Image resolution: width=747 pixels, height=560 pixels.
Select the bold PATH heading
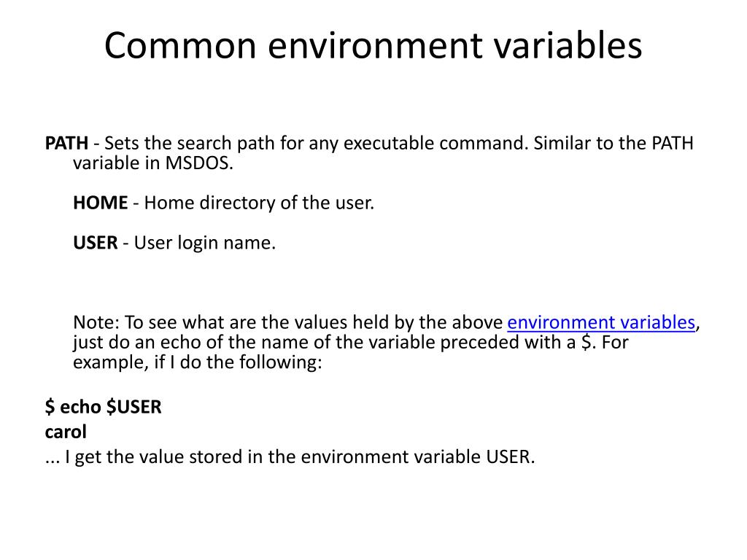66,143
